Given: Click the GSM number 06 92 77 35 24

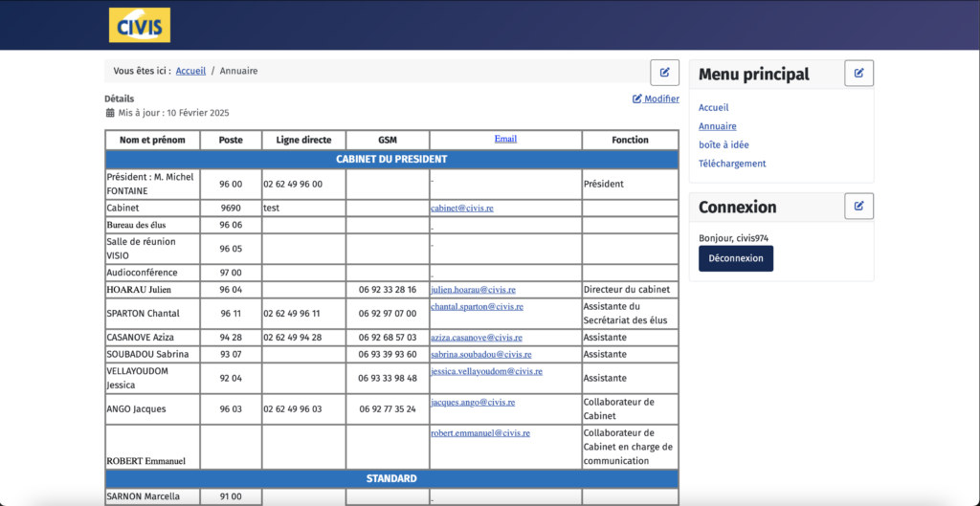Looking at the screenshot, I should (388, 409).
